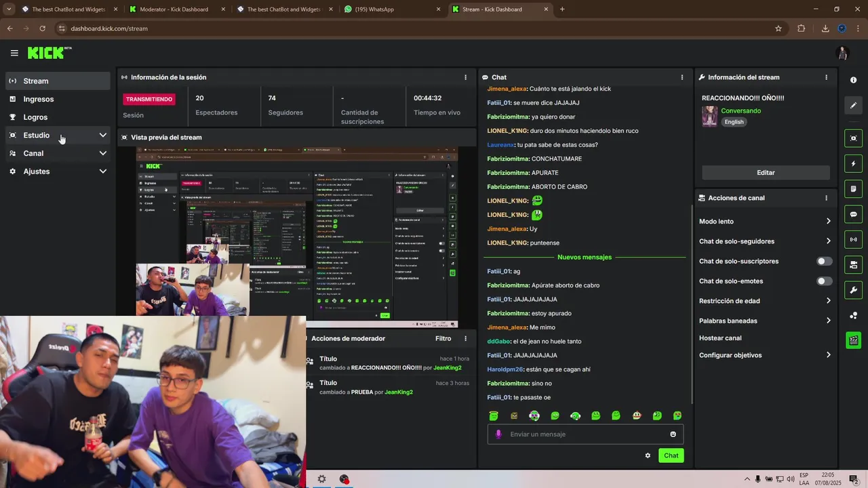868x488 pixels.
Task: Open the hamburger menu beside the Kick logo
Action: pos(14,53)
